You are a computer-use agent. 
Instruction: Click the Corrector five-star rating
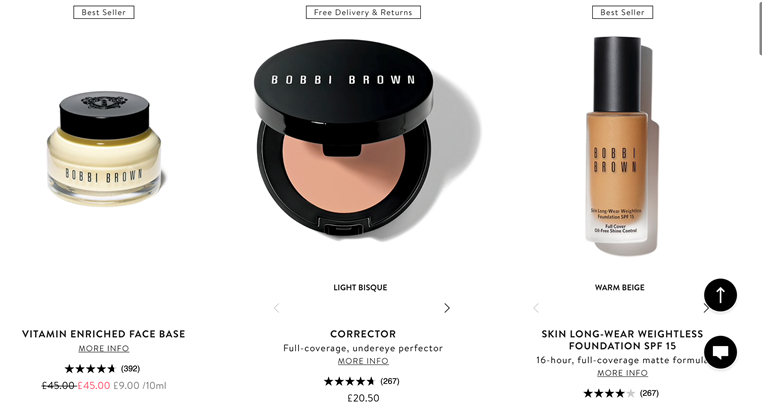pos(349,381)
